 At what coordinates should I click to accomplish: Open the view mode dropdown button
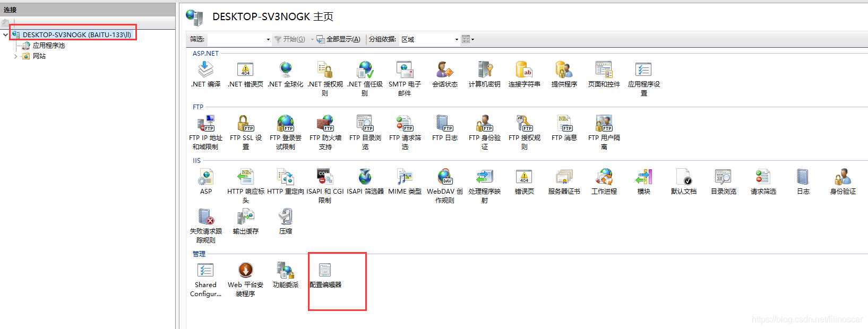(x=468, y=39)
